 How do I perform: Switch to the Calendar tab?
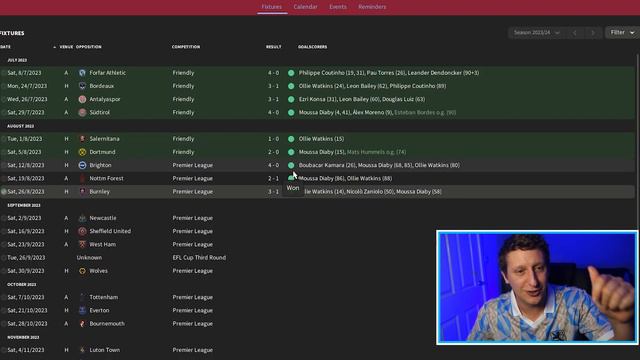[x=305, y=7]
